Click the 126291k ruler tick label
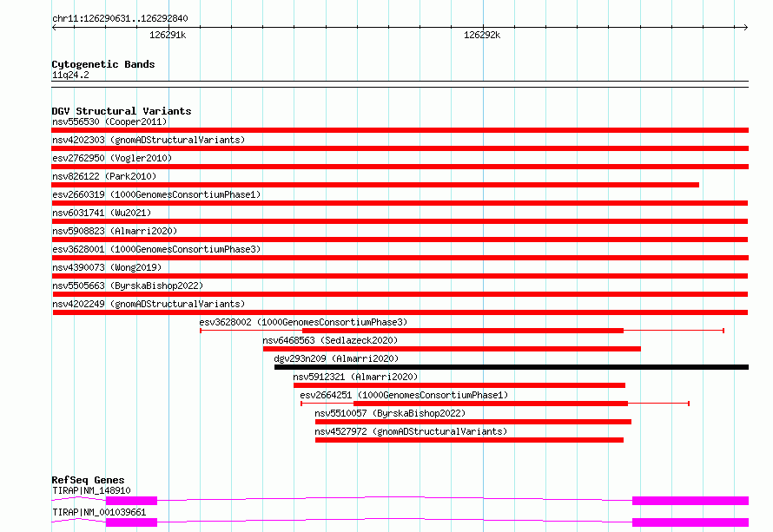Viewport: 773px width, 532px height. [x=168, y=35]
